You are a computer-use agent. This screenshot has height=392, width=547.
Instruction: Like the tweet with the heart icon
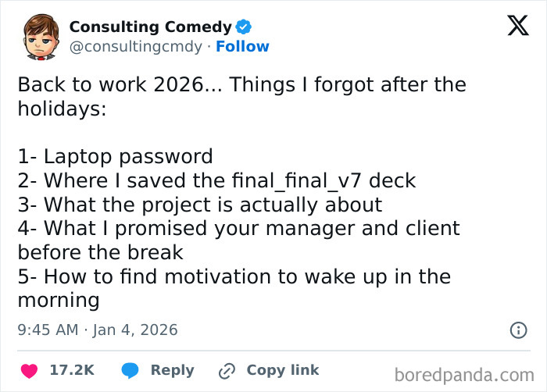coord(29,370)
